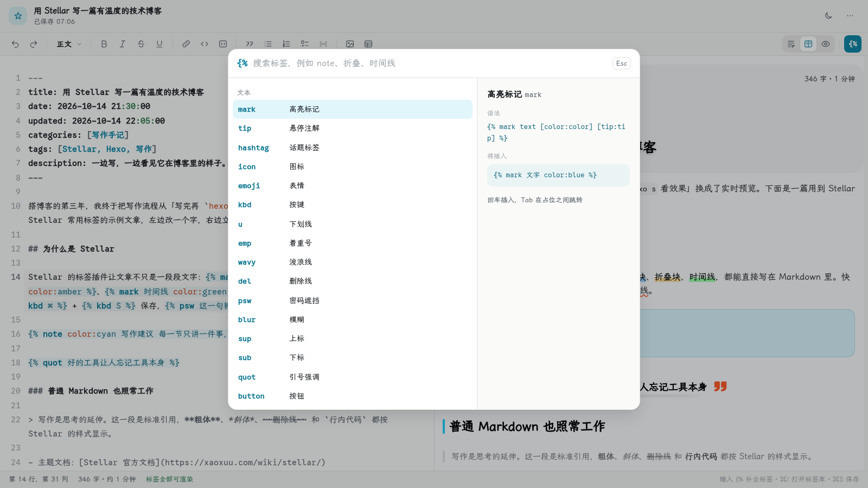This screenshot has width=868, height=488.
Task: Insert an image from the toolbar
Action: tap(350, 44)
